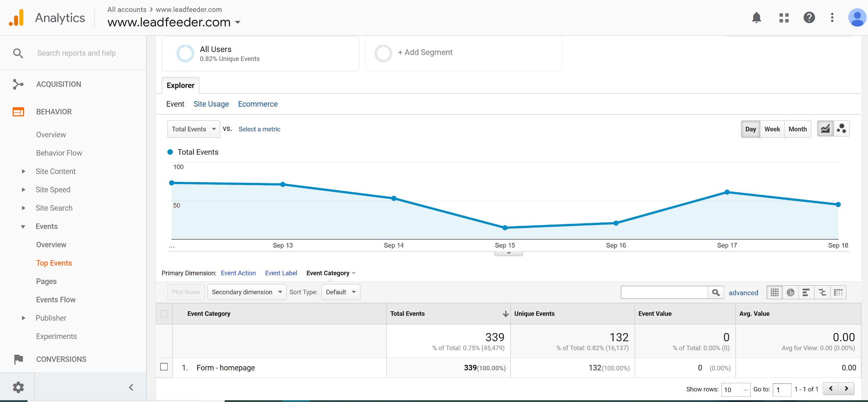Check the select-all rows checkbox
The height and width of the screenshot is (402, 868).
(x=164, y=314)
